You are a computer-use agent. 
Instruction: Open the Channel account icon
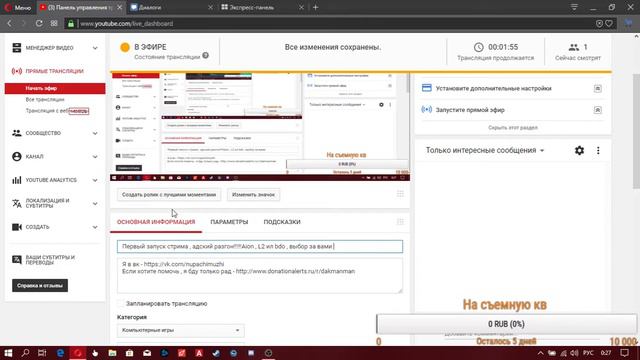pos(16,156)
